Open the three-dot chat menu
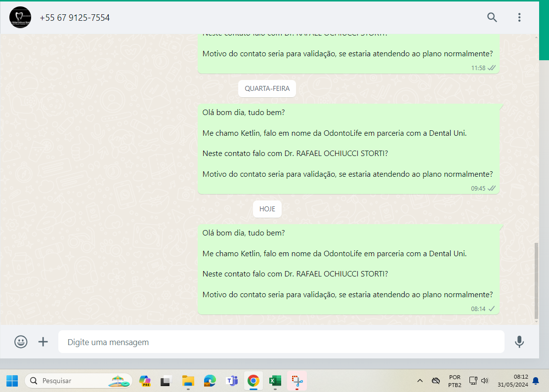549x392 pixels. (519, 17)
